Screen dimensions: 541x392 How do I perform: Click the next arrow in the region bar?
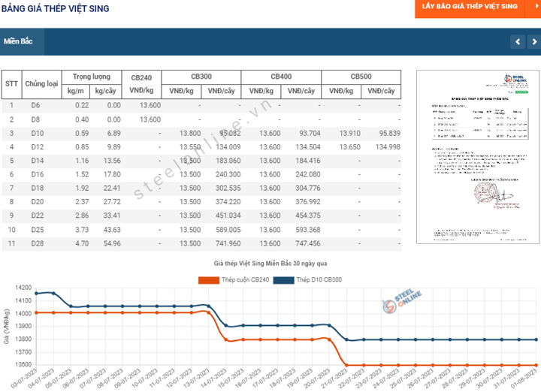pos(534,42)
